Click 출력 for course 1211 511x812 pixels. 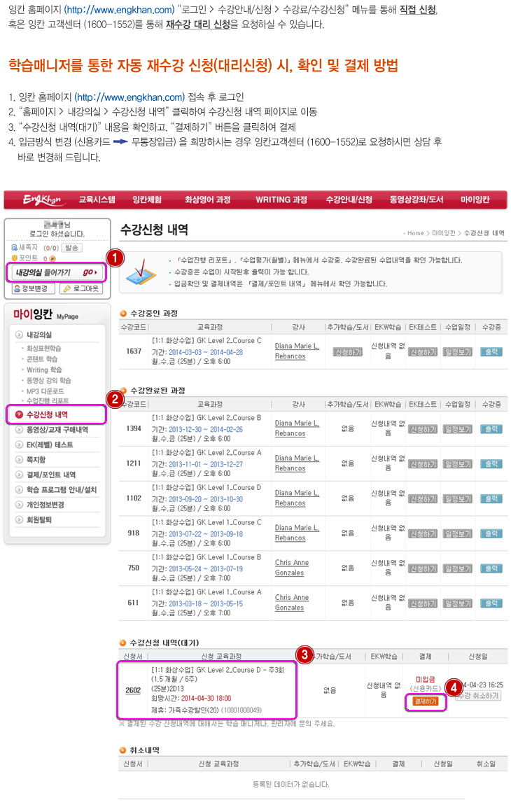pyautogui.click(x=491, y=464)
